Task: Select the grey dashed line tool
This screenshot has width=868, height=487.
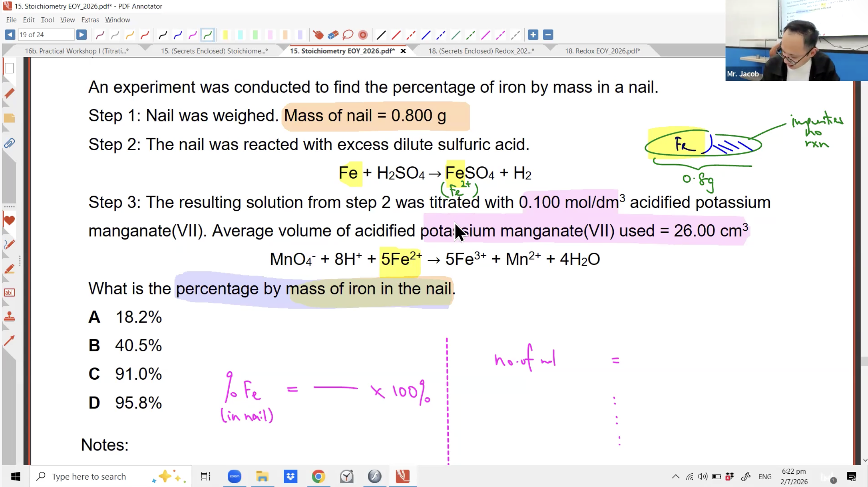Action: click(x=515, y=35)
